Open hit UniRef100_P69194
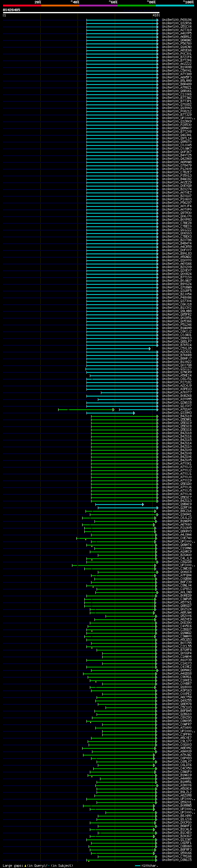The image size is (197, 868). tap(176, 20)
